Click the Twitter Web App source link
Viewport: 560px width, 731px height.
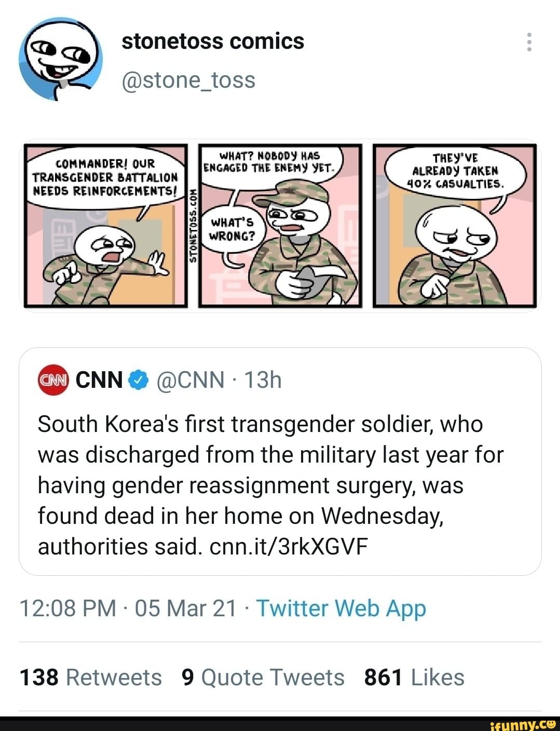(x=341, y=608)
